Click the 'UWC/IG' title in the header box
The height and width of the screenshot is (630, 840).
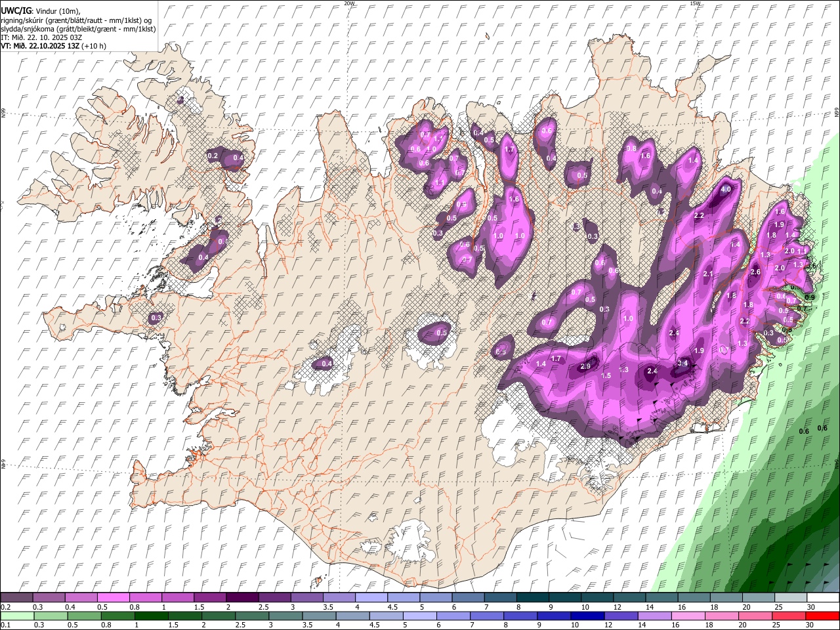[x=16, y=11]
